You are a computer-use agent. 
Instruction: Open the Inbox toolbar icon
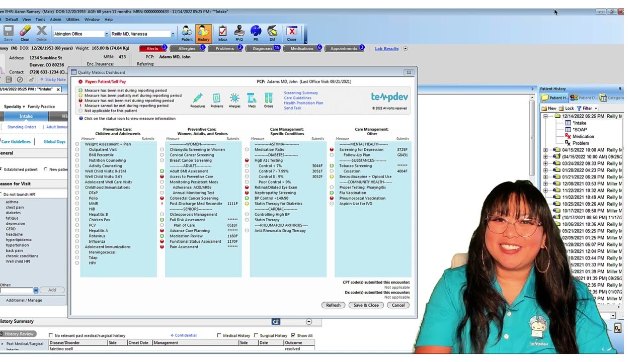pyautogui.click(x=222, y=33)
